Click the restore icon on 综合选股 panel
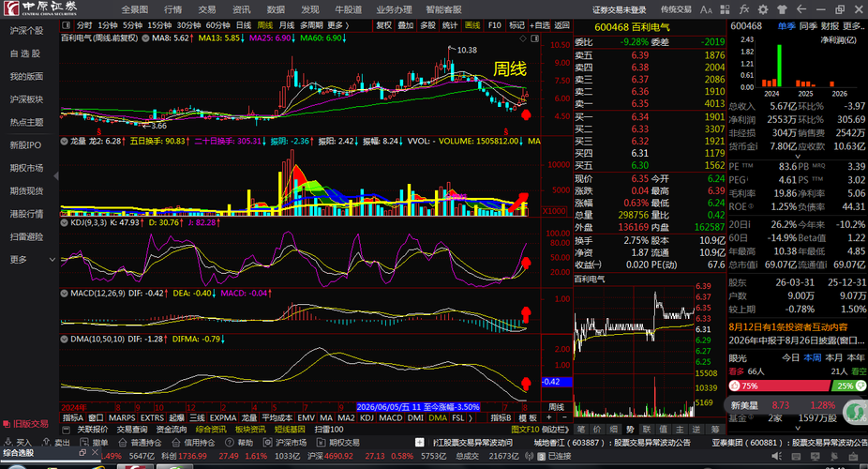The image size is (868, 469). point(82,452)
